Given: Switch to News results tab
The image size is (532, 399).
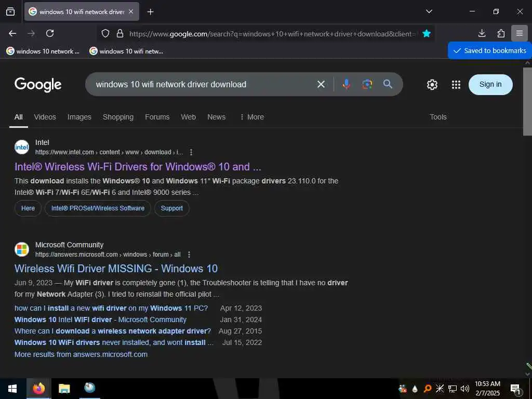Looking at the screenshot, I should pos(217,117).
